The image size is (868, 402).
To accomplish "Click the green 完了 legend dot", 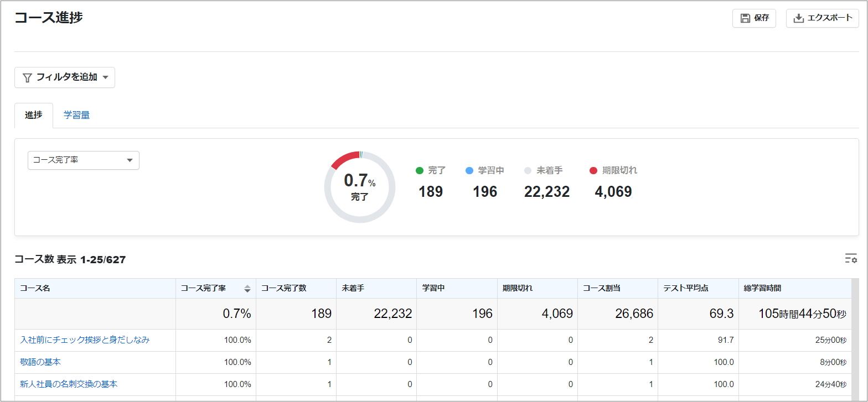I will pos(420,170).
